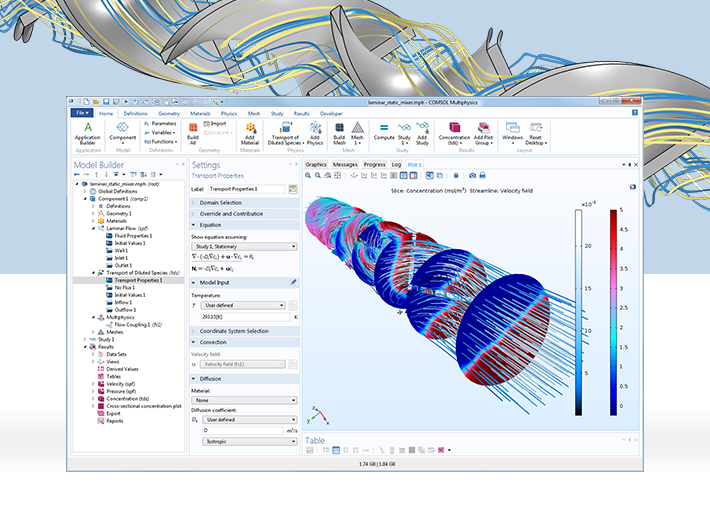Click the camera image snapshot icon

coord(472,176)
